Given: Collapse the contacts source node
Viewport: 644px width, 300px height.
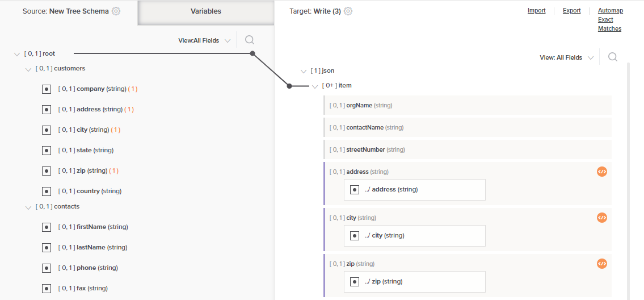Looking at the screenshot, I should (28, 207).
